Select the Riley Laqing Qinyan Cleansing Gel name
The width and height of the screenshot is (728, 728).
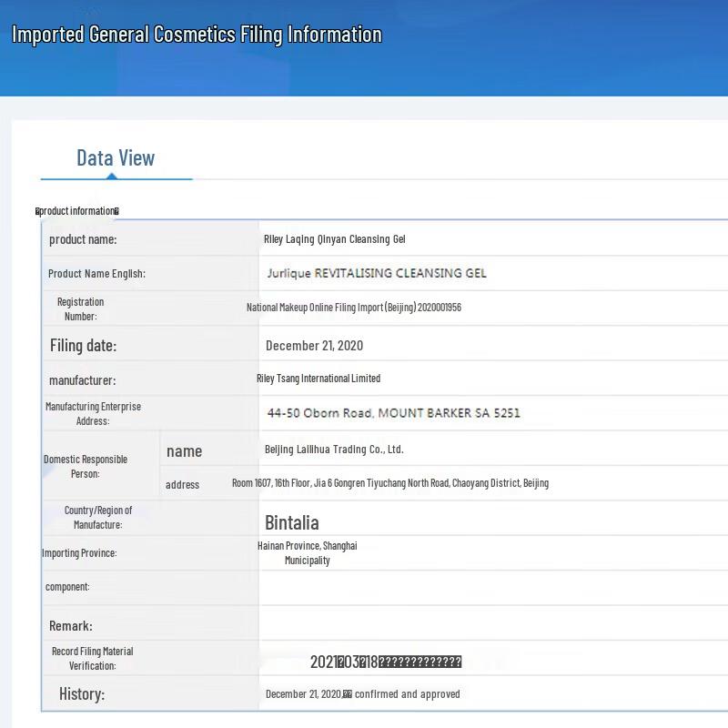(334, 239)
